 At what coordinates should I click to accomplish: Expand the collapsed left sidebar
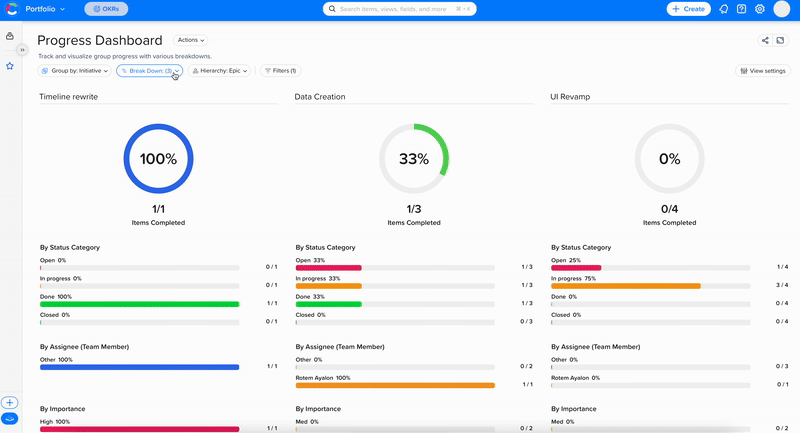tap(23, 49)
